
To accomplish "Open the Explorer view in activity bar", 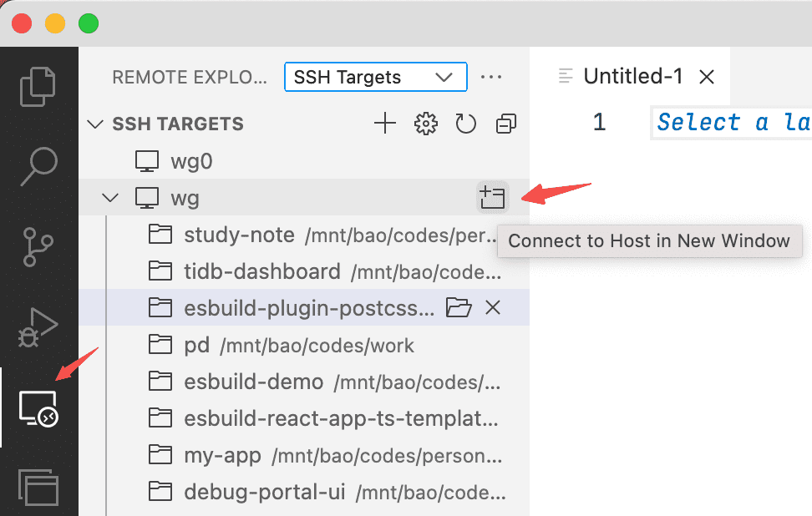I will [38, 86].
